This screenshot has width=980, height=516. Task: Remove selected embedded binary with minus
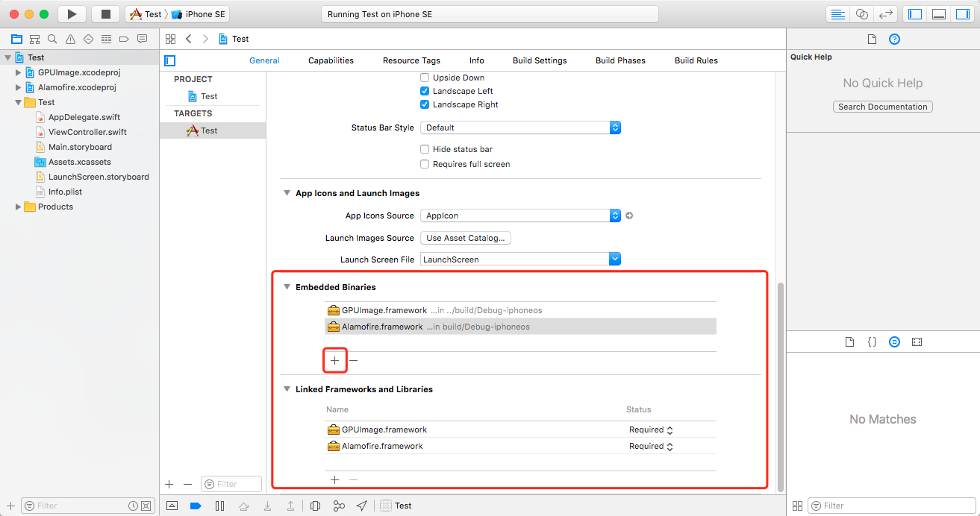354,361
